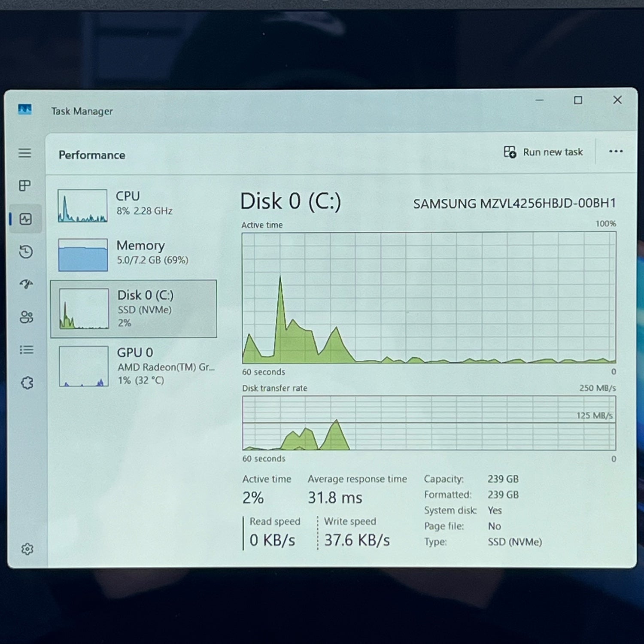This screenshot has width=644, height=644.
Task: Maximize the Task Manager window
Action: pos(578,100)
